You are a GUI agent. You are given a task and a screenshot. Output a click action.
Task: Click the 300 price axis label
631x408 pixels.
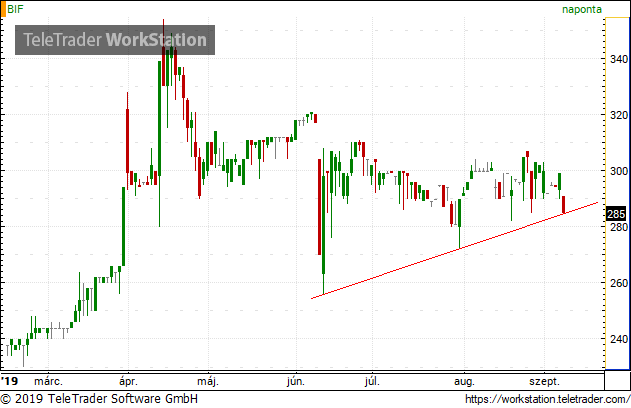point(619,171)
